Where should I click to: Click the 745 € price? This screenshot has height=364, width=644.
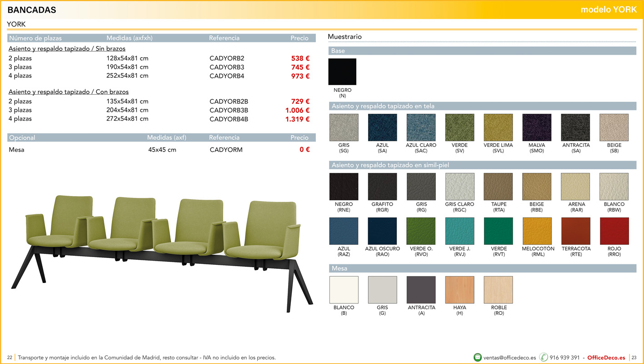pyautogui.click(x=300, y=67)
